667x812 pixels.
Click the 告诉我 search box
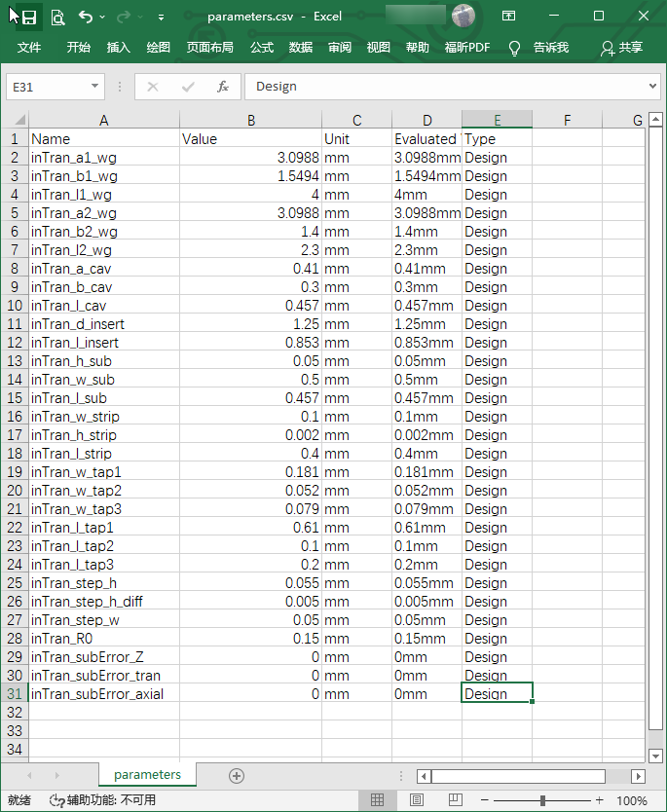pos(551,48)
